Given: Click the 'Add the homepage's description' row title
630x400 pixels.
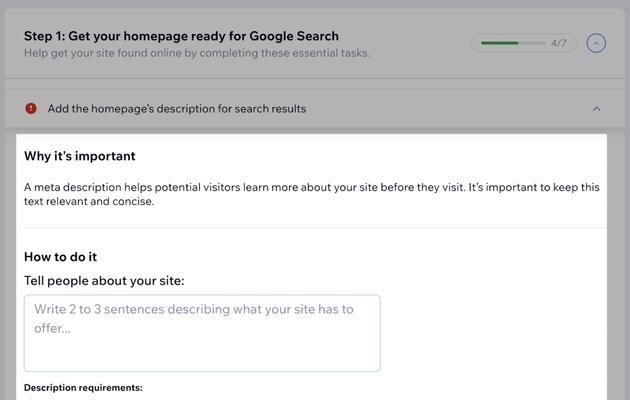Looking at the screenshot, I should pos(177,109).
